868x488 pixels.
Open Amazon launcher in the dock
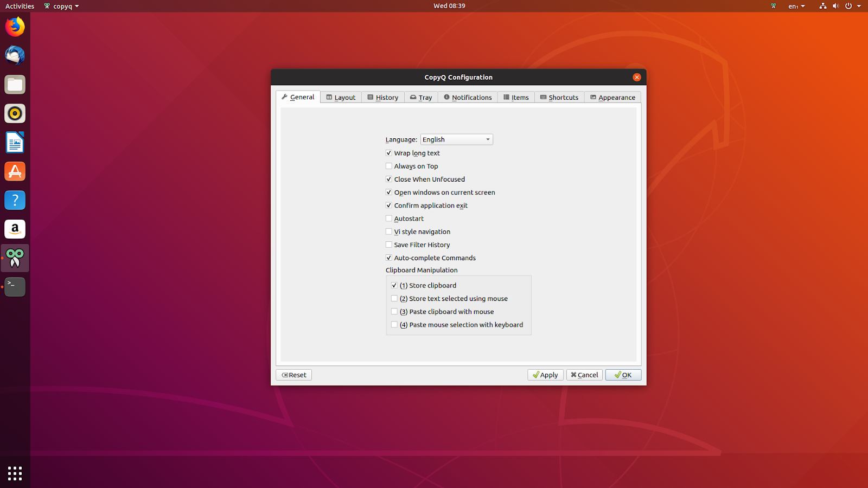[x=15, y=229]
